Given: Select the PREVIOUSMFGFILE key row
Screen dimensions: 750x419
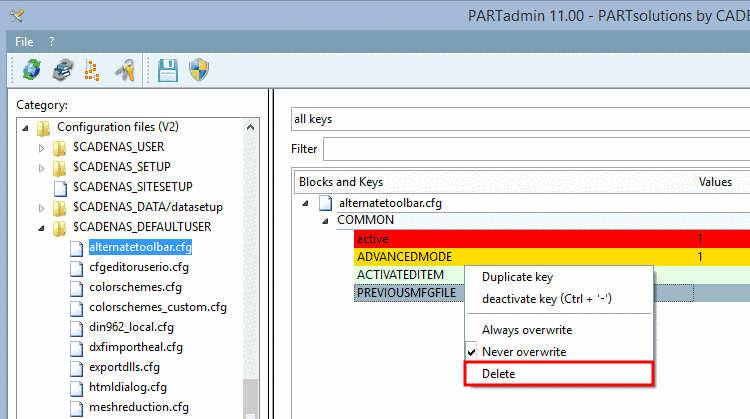Looking at the screenshot, I should point(407,293).
